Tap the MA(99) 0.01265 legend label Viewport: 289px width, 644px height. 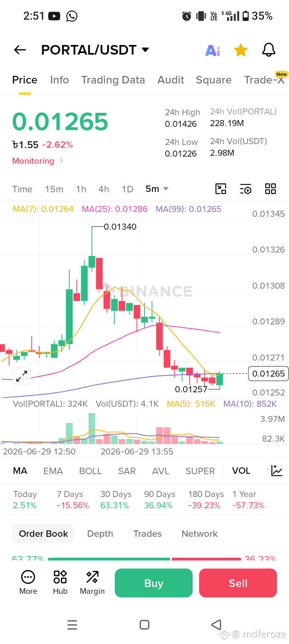click(x=189, y=209)
